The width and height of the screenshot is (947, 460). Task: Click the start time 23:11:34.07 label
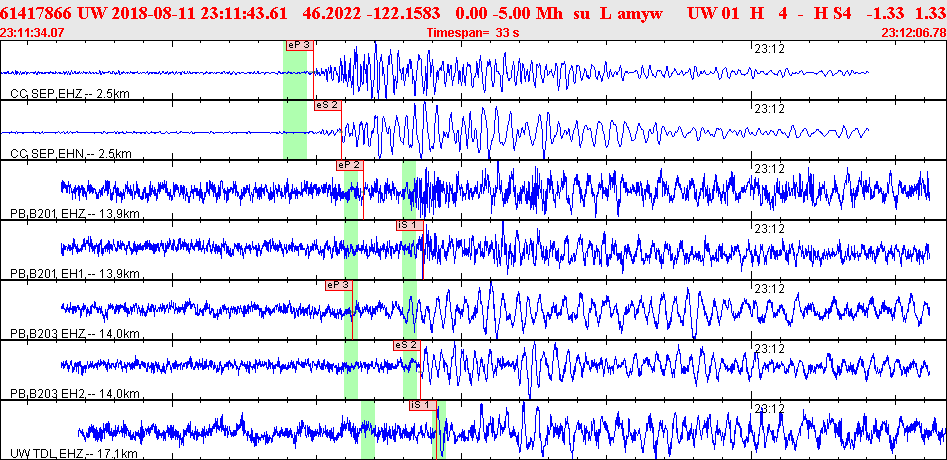33,33
